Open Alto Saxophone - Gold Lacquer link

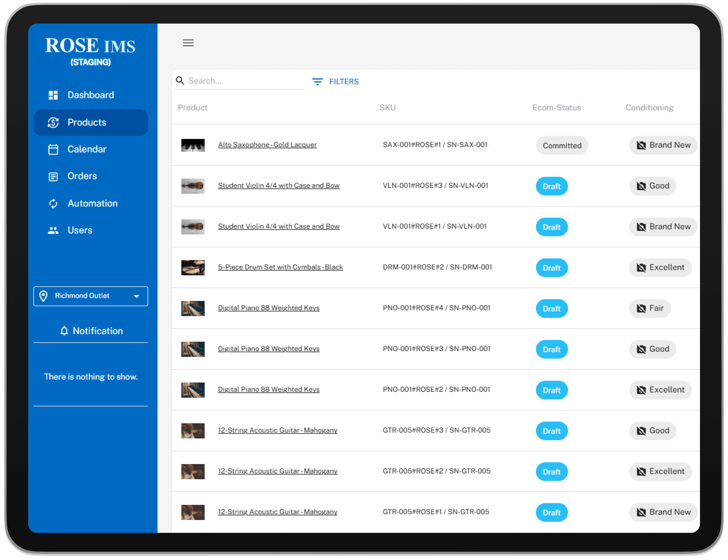pos(267,145)
